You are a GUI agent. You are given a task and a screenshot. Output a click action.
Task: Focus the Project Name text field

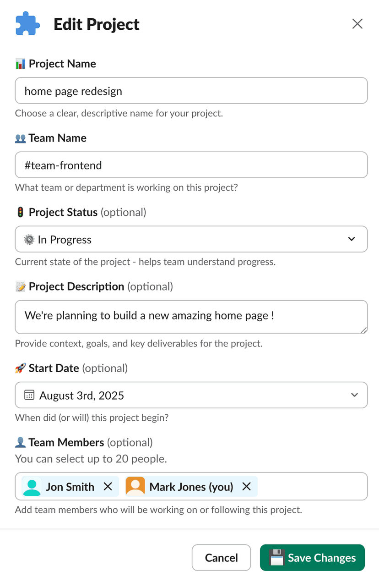tap(191, 91)
